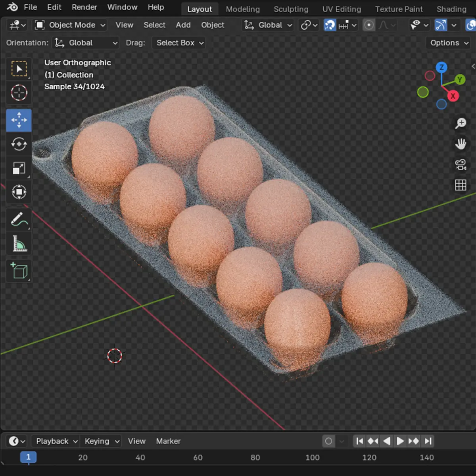Open the Render menu

(84, 7)
